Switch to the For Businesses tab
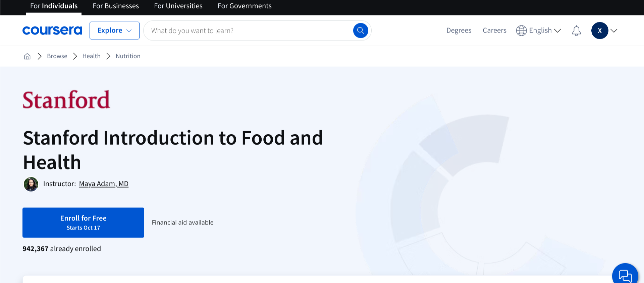The image size is (644, 283). (x=116, y=6)
